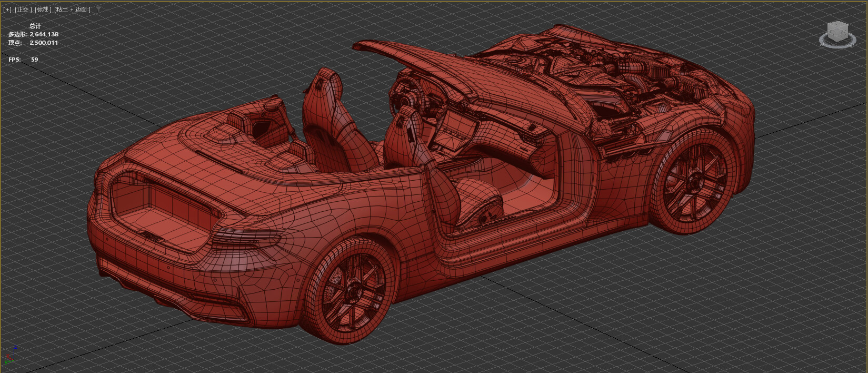This screenshot has height=373, width=868.
Task: Click the FPS value 59
Action: tap(34, 60)
